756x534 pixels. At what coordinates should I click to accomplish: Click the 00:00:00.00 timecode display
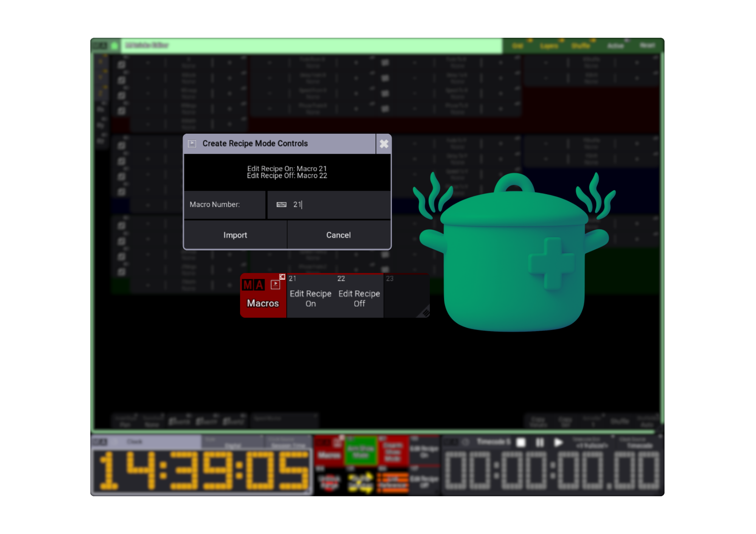click(552, 471)
